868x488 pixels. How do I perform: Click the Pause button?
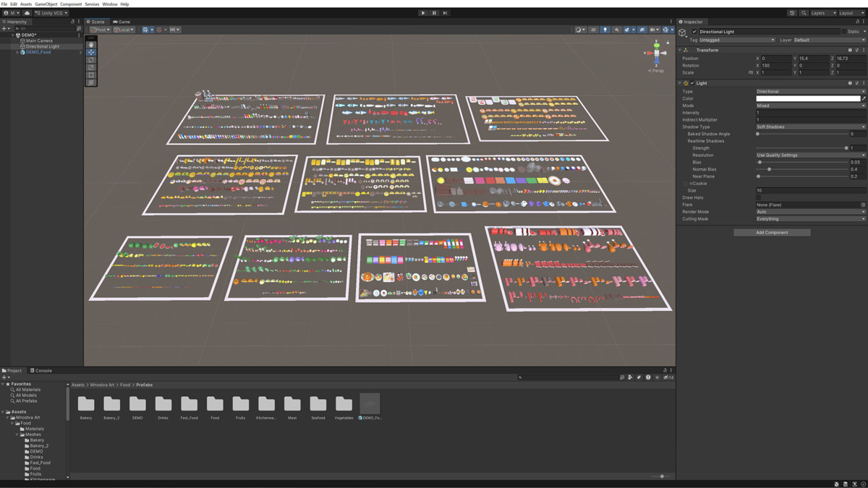[x=434, y=13]
